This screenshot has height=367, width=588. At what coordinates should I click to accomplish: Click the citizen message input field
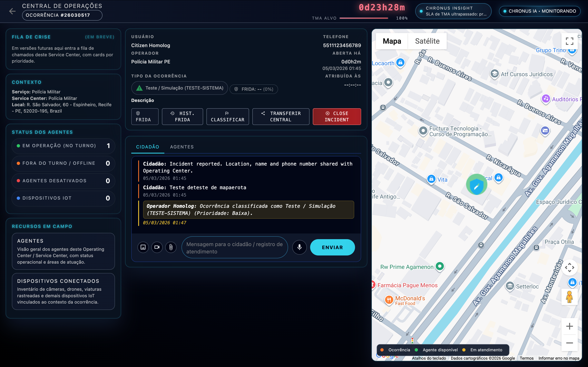[234, 248]
